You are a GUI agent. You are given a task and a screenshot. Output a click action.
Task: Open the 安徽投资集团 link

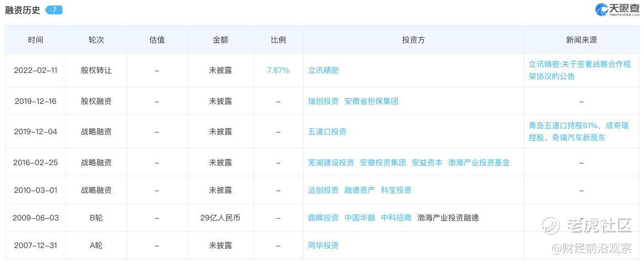click(x=382, y=162)
